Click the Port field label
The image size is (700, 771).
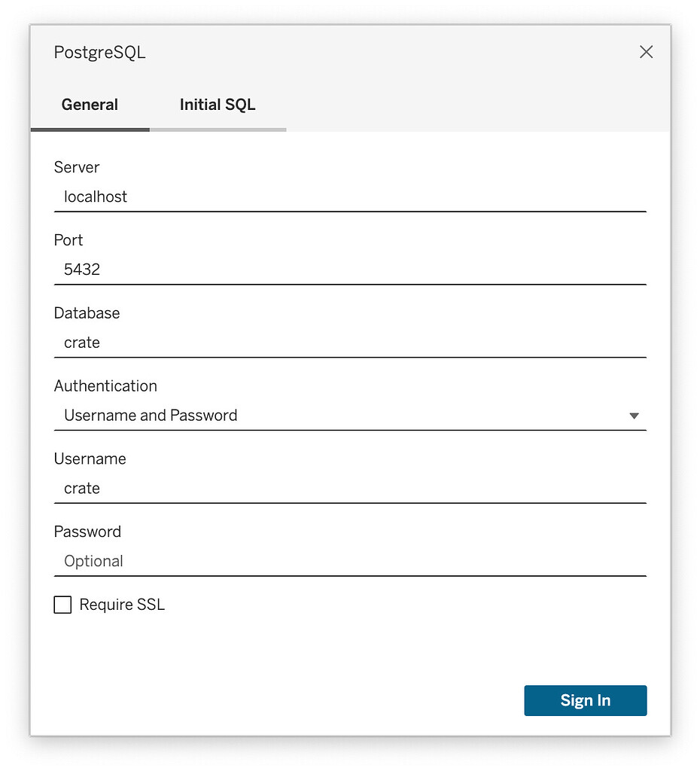pyautogui.click(x=68, y=240)
